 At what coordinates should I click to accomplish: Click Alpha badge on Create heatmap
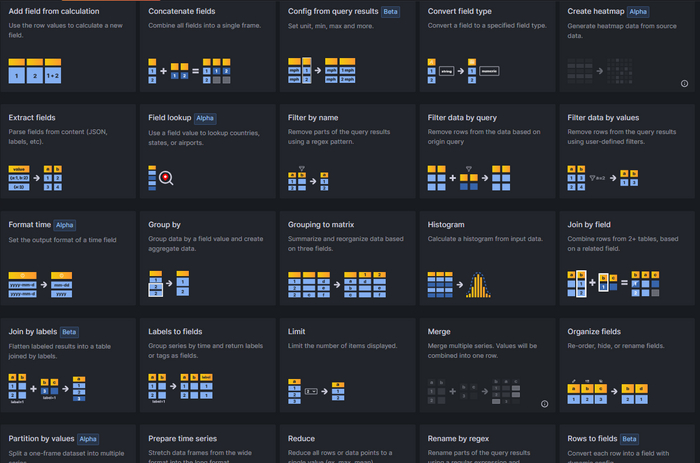[x=638, y=12]
